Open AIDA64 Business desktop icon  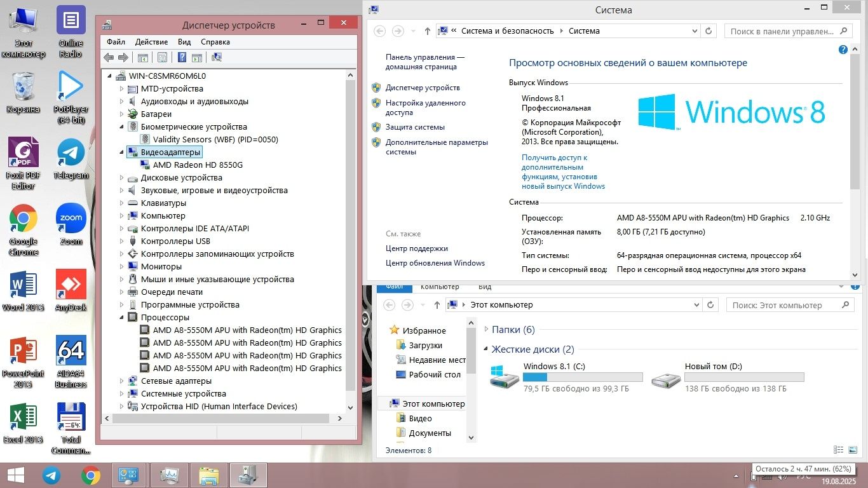[x=71, y=362]
